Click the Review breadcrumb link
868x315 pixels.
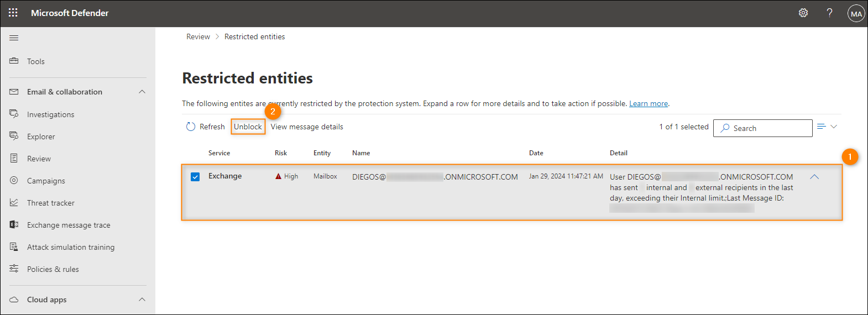[198, 36]
